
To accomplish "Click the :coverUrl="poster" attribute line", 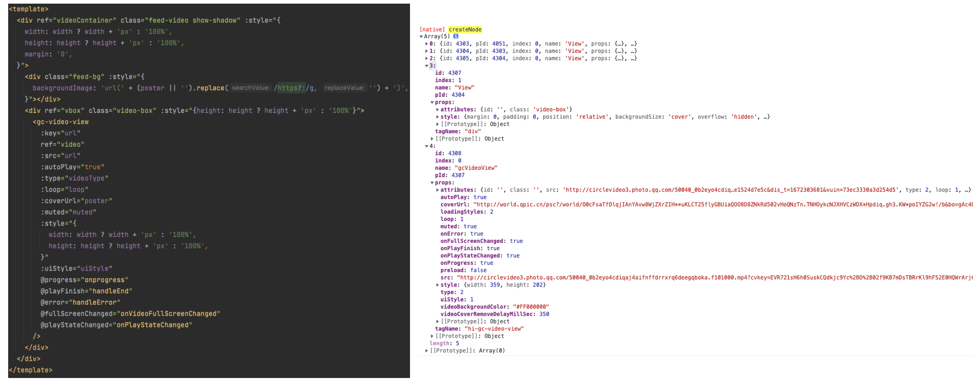I will [x=76, y=201].
